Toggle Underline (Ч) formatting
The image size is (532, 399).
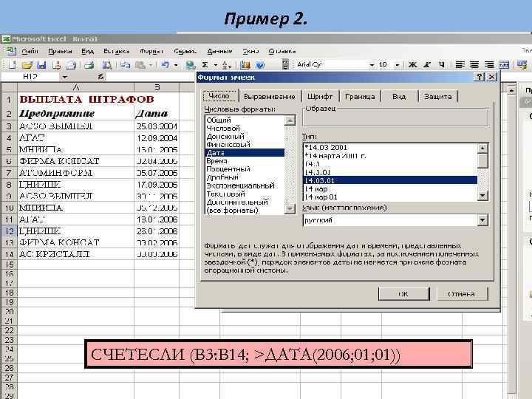(x=441, y=64)
